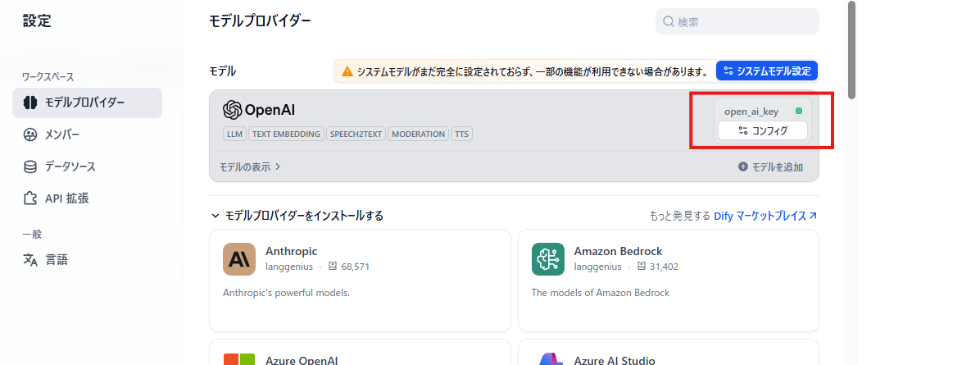The image size is (980, 365).
Task: Click the external-link arrow after マーケットプレイス
Action: tap(813, 216)
